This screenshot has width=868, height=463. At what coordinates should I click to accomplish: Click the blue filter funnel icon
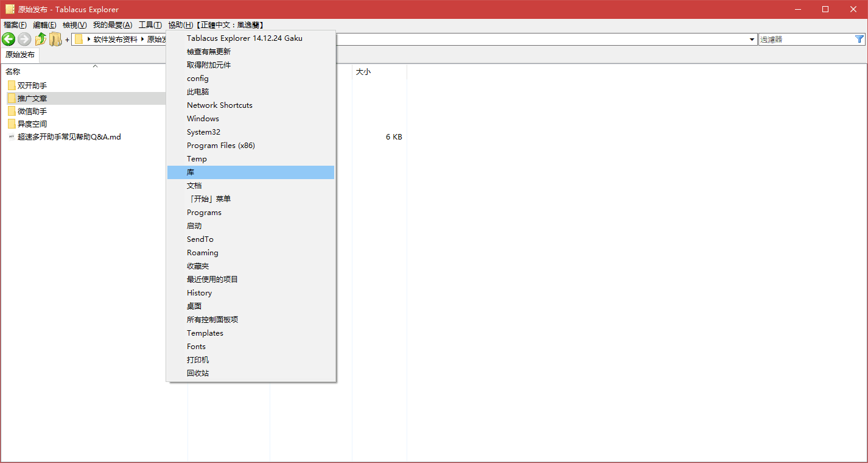[x=860, y=39]
